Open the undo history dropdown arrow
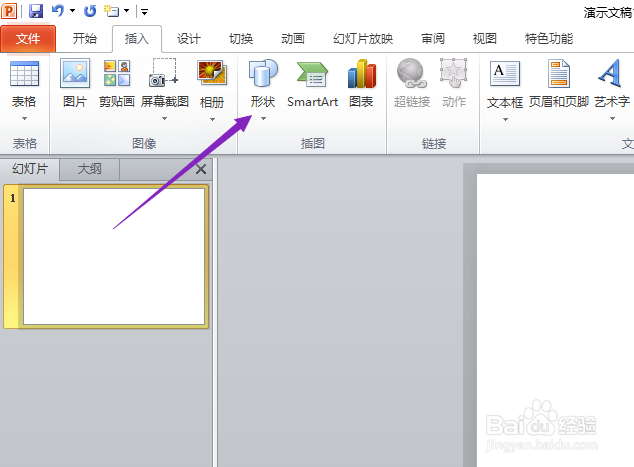Image resolution: width=634 pixels, height=467 pixels. (73, 11)
